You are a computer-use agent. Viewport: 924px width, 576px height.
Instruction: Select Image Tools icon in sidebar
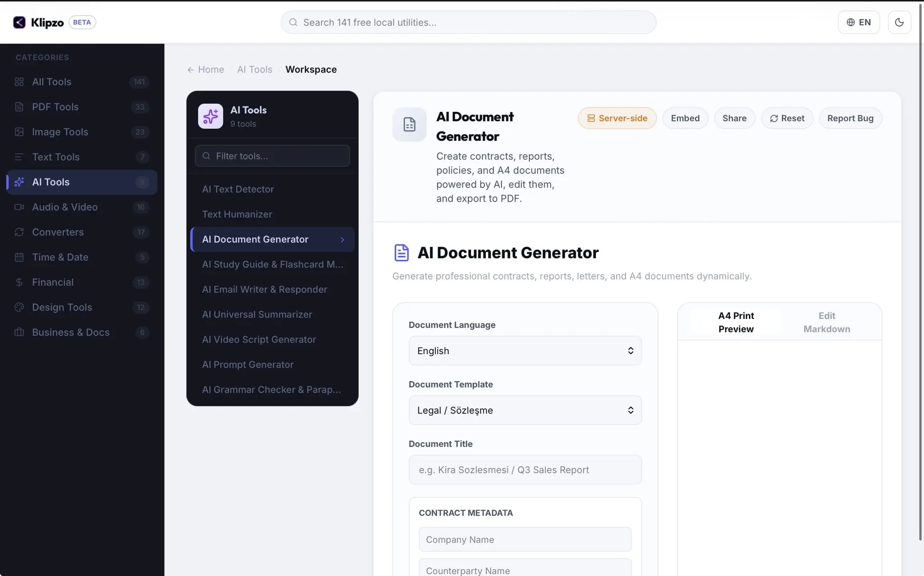click(x=19, y=132)
